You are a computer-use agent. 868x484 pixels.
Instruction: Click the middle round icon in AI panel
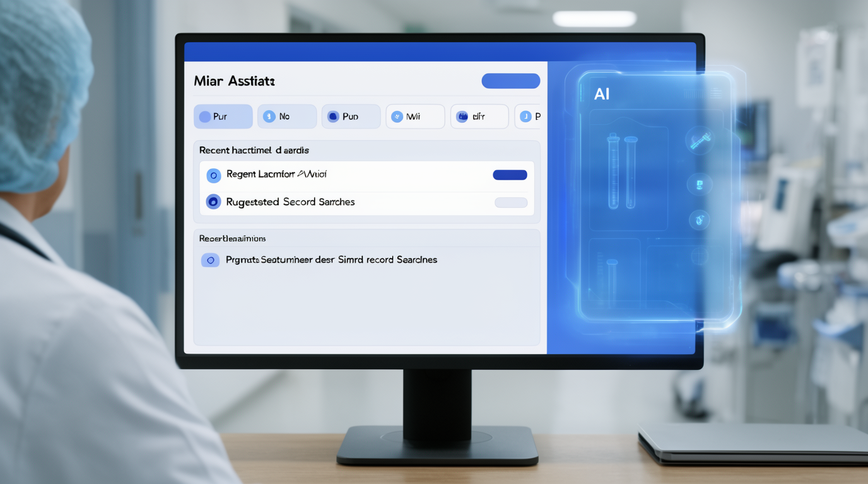pyautogui.click(x=699, y=185)
